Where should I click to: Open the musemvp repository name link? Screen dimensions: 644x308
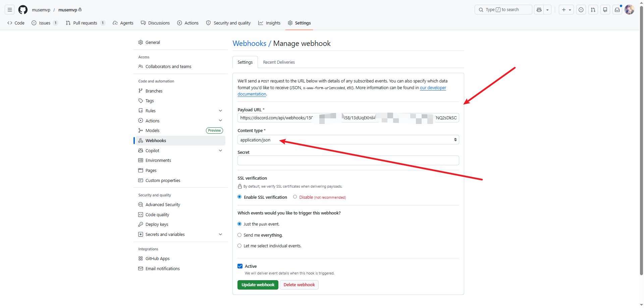pyautogui.click(x=68, y=10)
